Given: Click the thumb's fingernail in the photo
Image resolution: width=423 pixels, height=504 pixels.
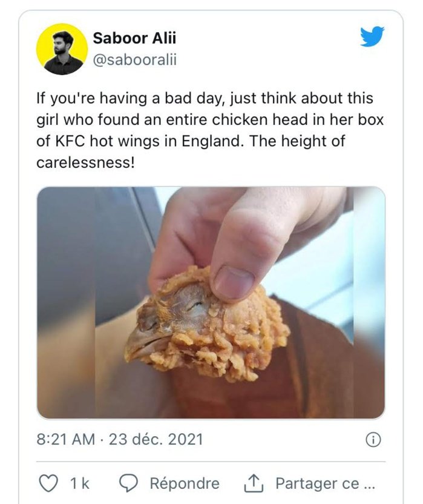Looking at the screenshot, I should 234,282.
